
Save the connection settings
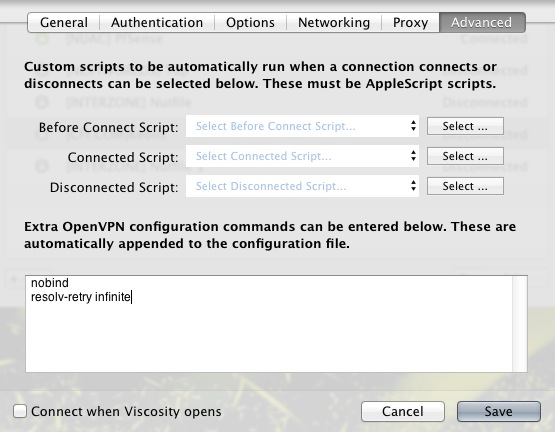coord(499,411)
